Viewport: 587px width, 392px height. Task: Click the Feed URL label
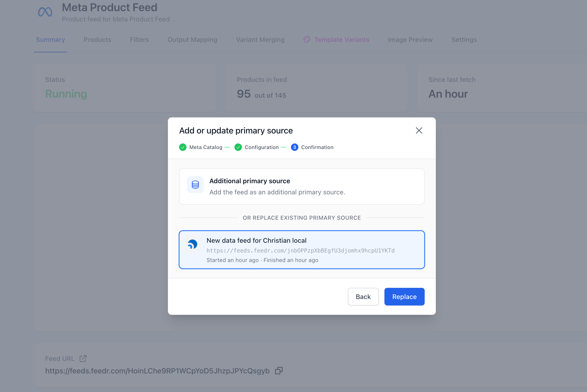tap(60, 359)
